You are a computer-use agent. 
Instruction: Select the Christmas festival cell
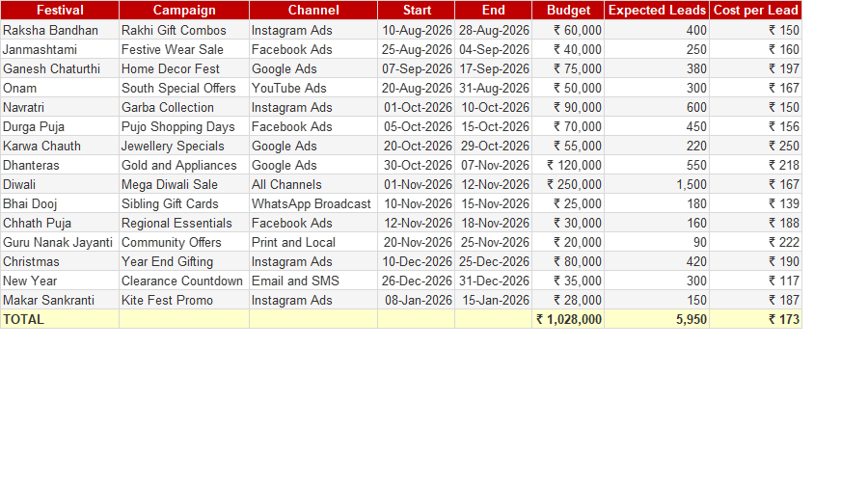coord(60,262)
